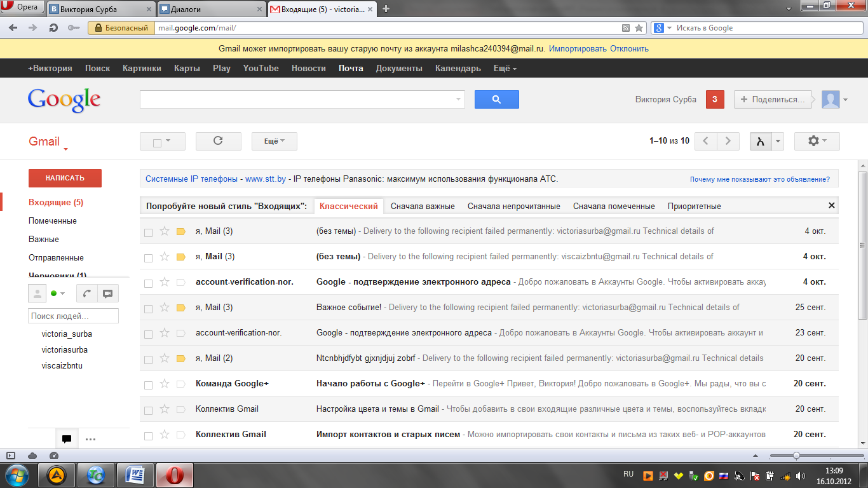The image size is (868, 488).
Task: Open the input tools keyboard button
Action: point(760,141)
